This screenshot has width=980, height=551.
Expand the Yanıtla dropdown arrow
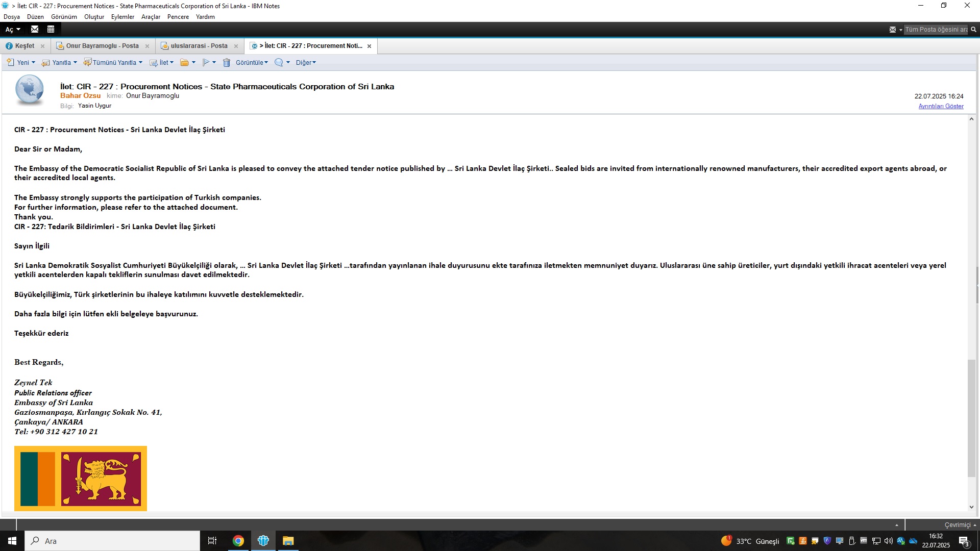pos(75,62)
